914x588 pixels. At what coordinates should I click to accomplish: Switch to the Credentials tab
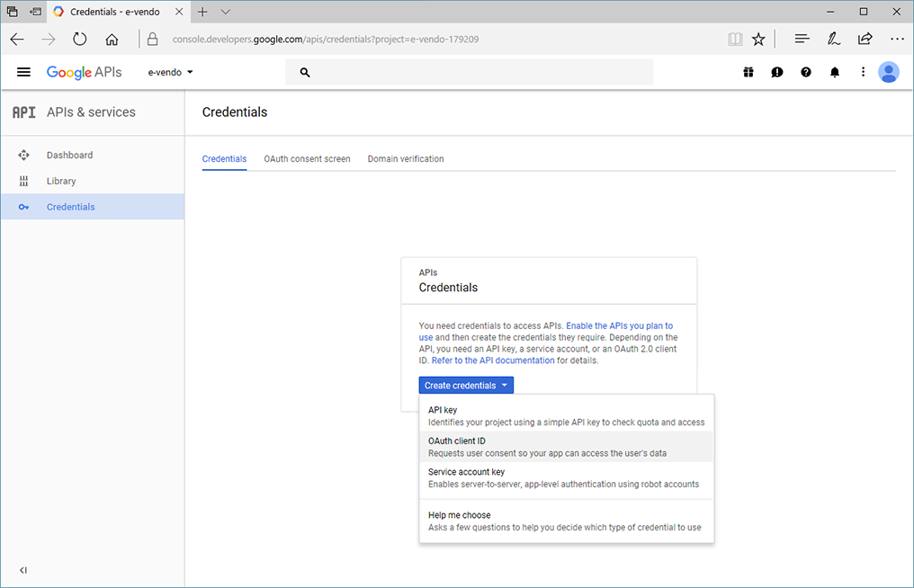[x=224, y=159]
